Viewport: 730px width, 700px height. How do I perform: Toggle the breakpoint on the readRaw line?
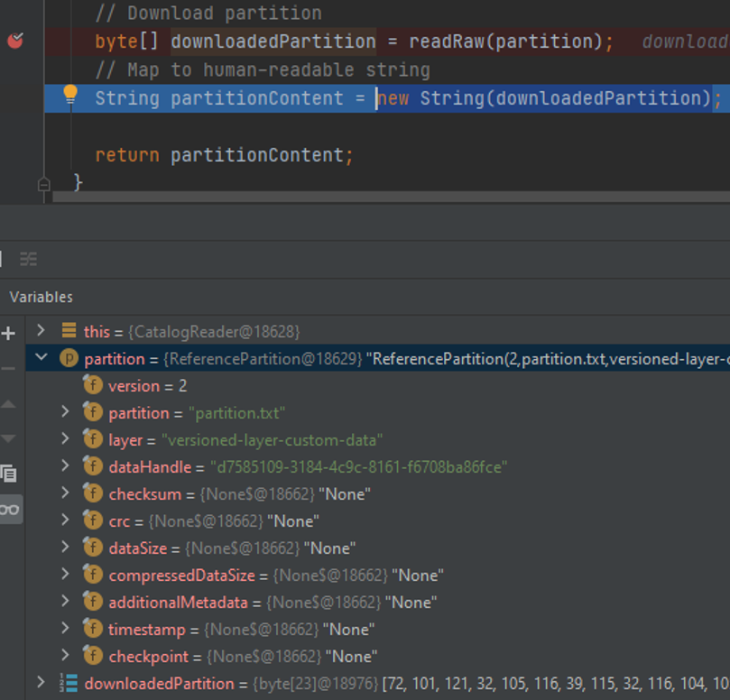tap(15, 41)
